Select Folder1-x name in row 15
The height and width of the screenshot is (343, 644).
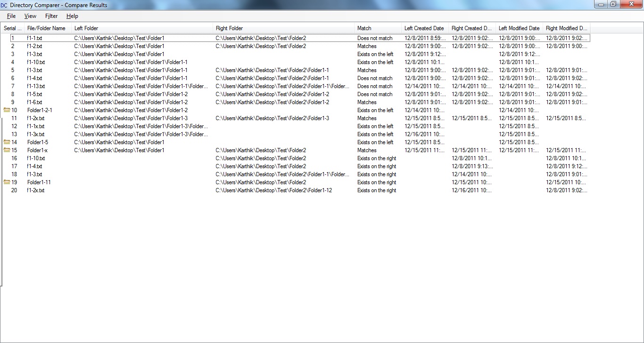click(37, 150)
